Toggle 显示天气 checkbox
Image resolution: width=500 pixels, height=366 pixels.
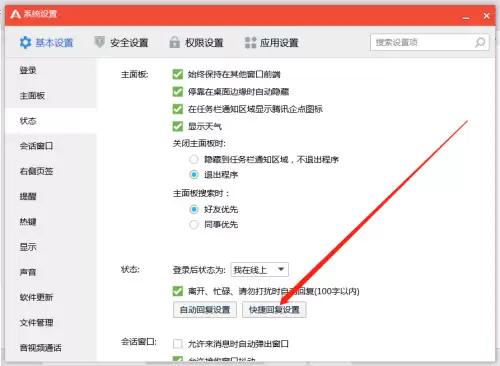[x=178, y=126]
